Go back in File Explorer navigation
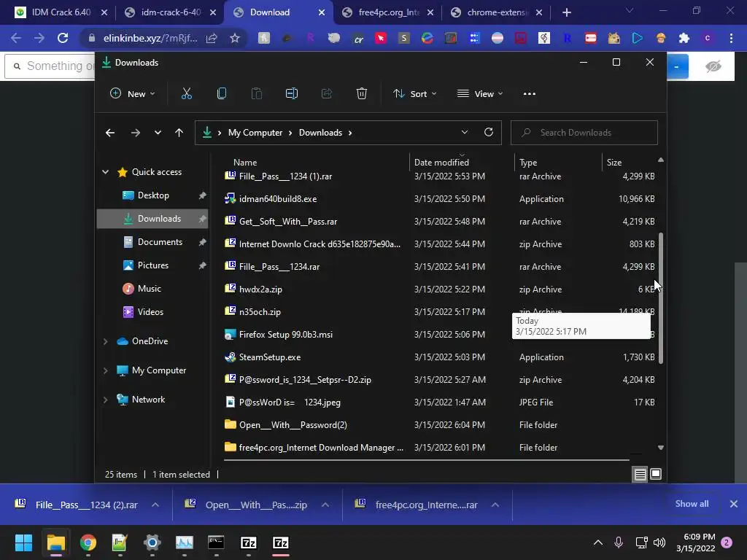Screen dimensions: 747x560 point(110,133)
